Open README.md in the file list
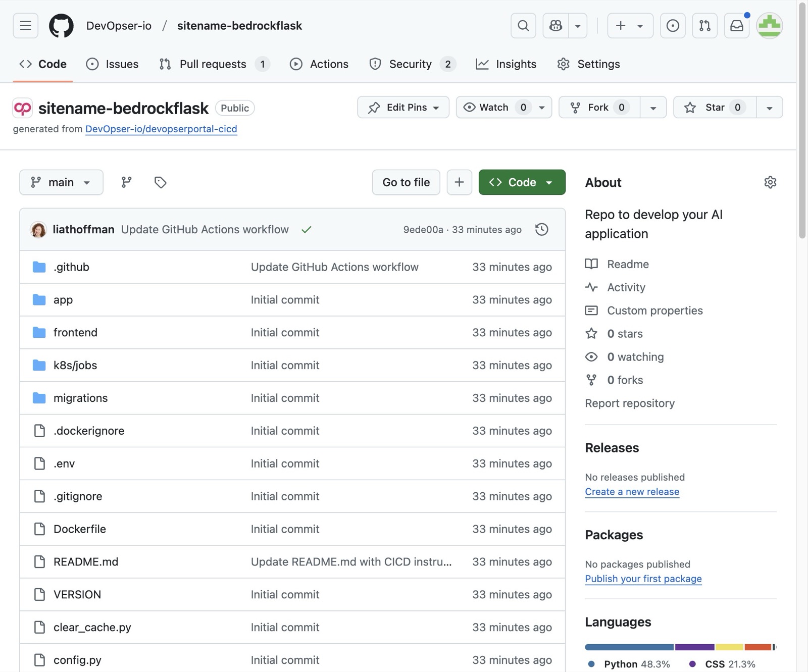Image resolution: width=808 pixels, height=672 pixels. coord(86,562)
